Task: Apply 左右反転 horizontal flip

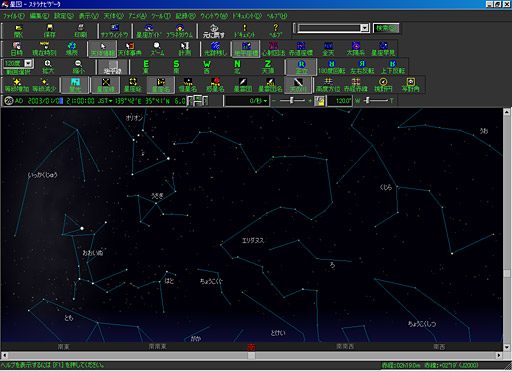Action: point(362,67)
